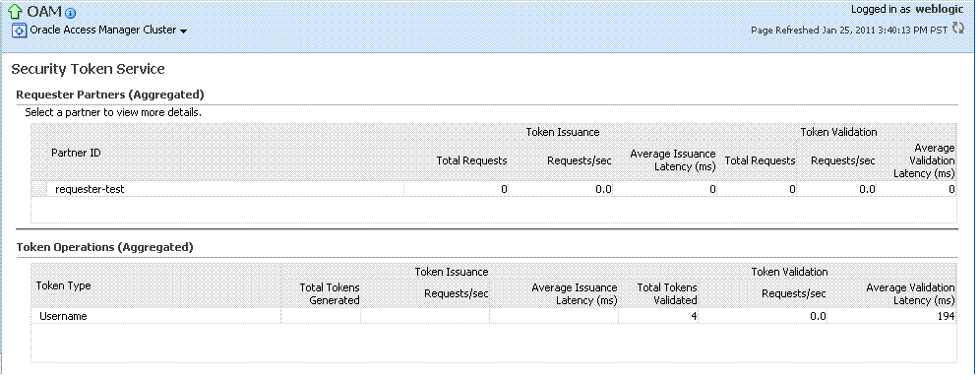Click the Token Type column header
980x380 pixels.
(63, 285)
